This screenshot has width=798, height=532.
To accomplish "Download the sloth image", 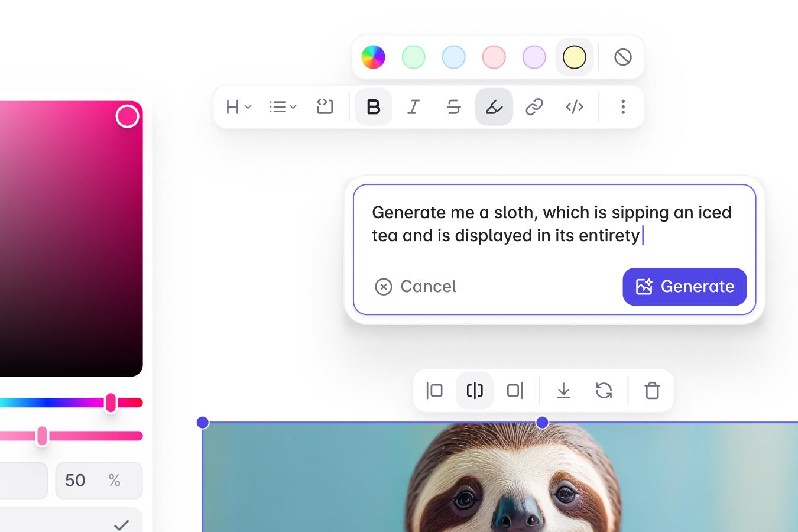I will click(x=563, y=391).
